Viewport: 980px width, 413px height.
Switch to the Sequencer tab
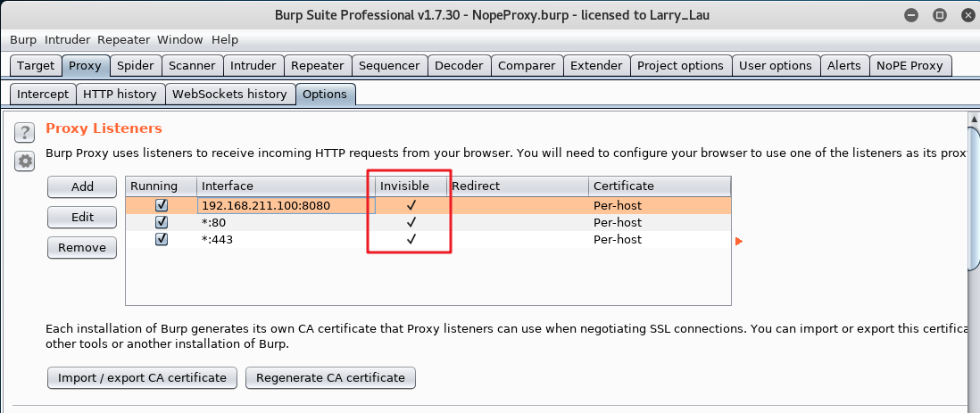(x=389, y=66)
